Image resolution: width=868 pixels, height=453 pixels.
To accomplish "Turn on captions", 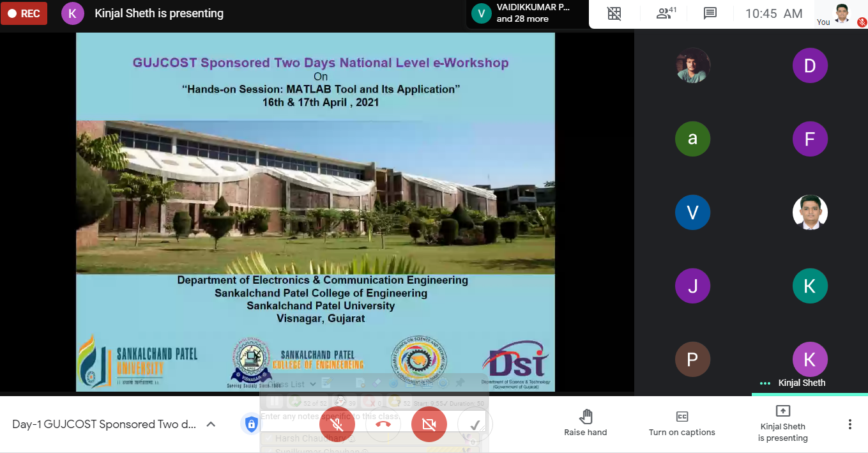I will pyautogui.click(x=681, y=424).
